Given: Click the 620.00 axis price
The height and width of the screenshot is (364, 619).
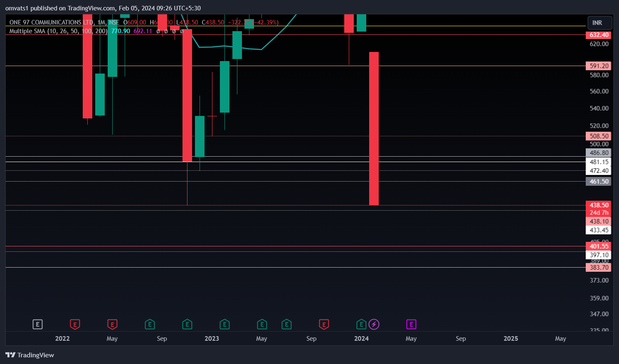Looking at the screenshot, I should (x=599, y=44).
